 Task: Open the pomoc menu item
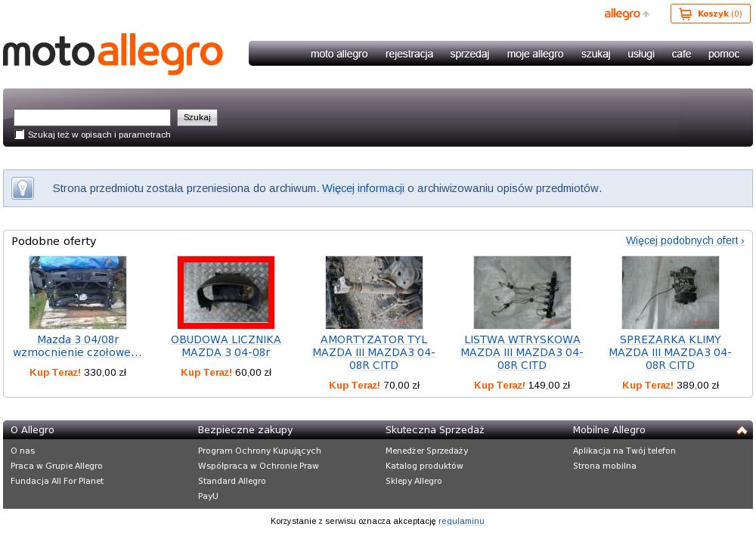click(x=723, y=54)
